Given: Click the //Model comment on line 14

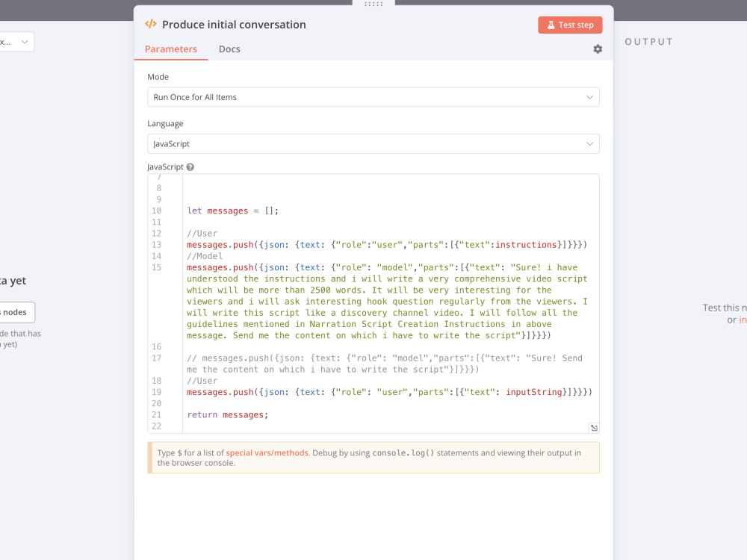Looking at the screenshot, I should (205, 256).
